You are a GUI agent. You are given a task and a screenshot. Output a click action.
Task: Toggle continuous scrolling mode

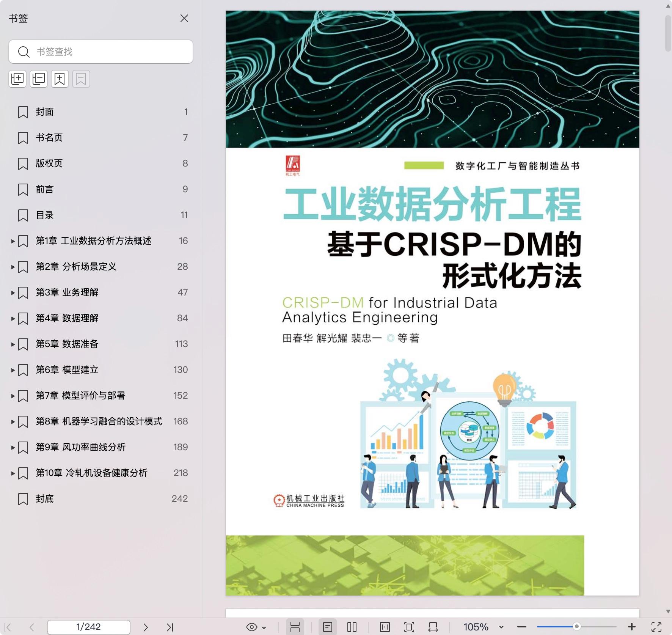coord(295,627)
